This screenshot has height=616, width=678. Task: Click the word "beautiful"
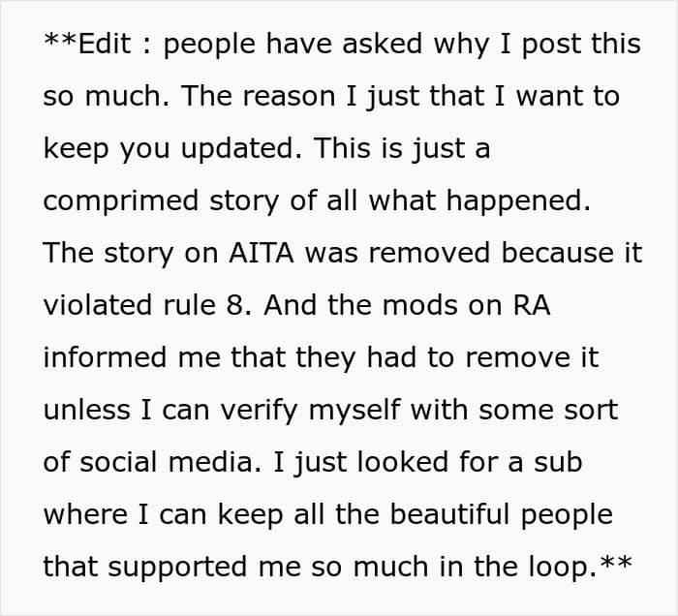(449, 514)
